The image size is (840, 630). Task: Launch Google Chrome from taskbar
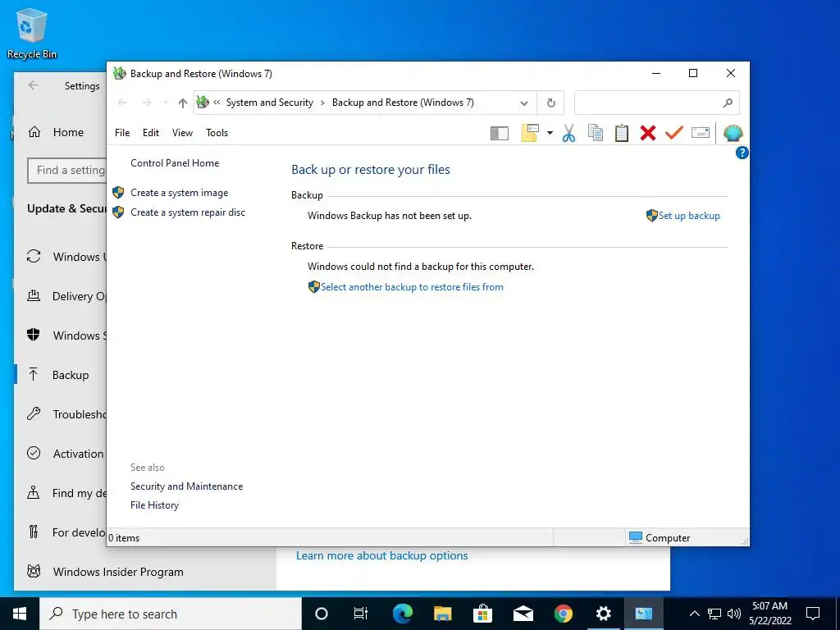click(x=563, y=614)
